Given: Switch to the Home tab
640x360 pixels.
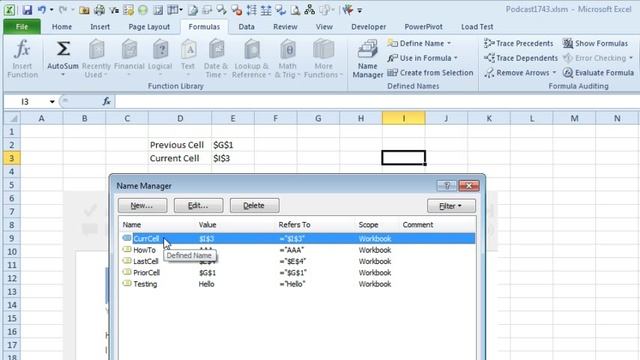Looking at the screenshot, I should pos(62,27).
